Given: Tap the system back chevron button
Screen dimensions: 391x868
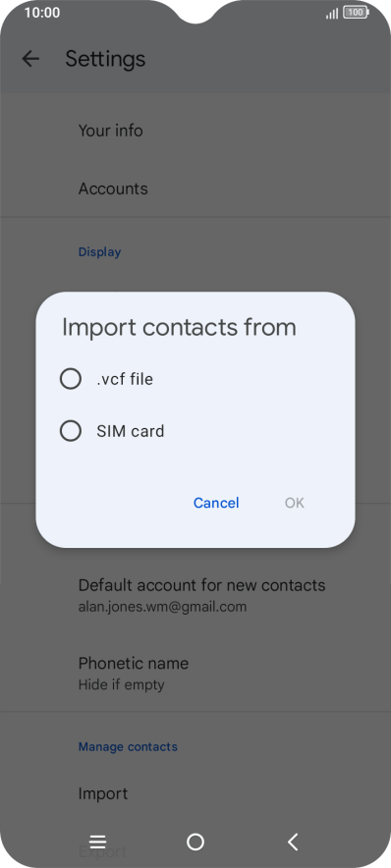Looking at the screenshot, I should point(293,842).
